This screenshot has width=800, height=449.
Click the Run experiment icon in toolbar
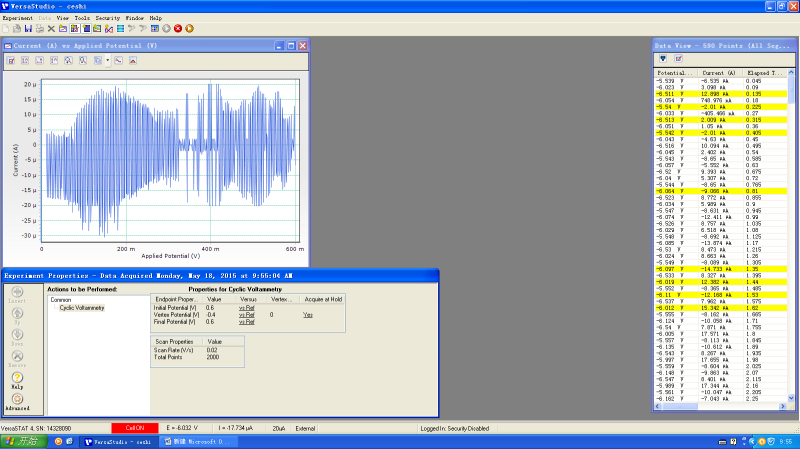tap(166, 28)
